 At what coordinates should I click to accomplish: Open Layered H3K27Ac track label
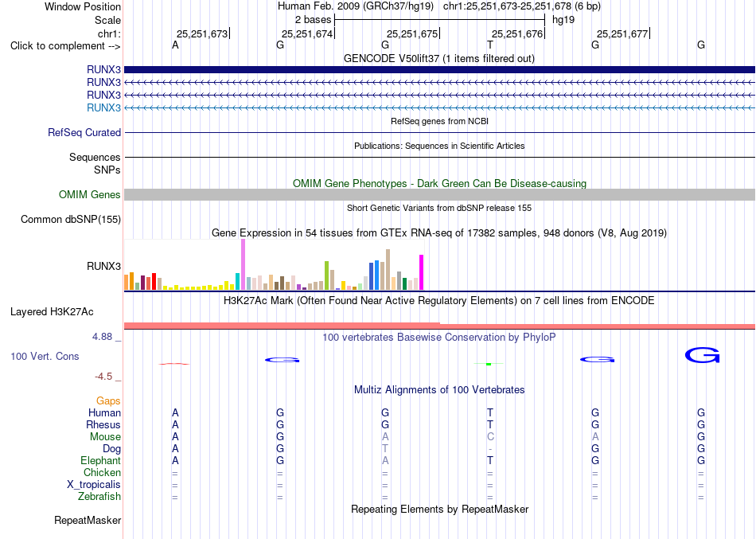tap(52, 312)
